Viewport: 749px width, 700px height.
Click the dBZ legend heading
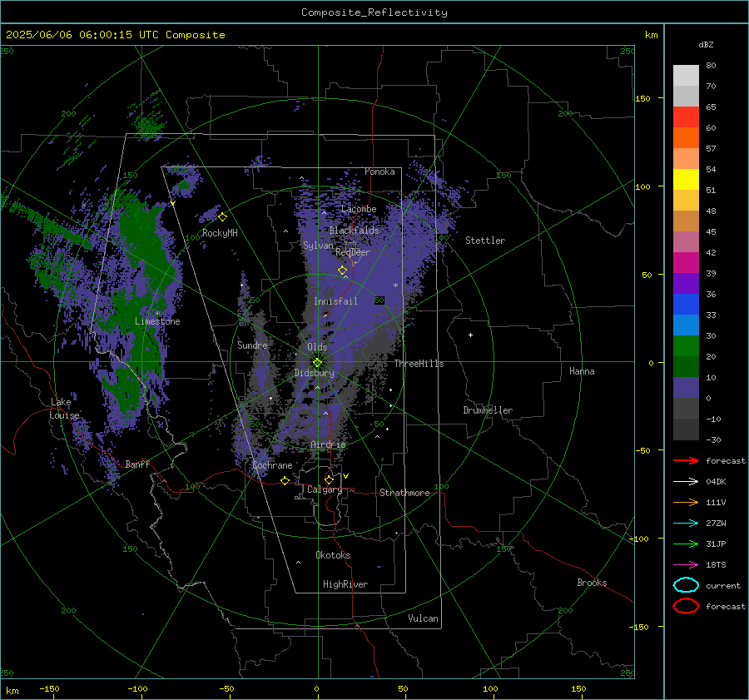[x=706, y=44]
